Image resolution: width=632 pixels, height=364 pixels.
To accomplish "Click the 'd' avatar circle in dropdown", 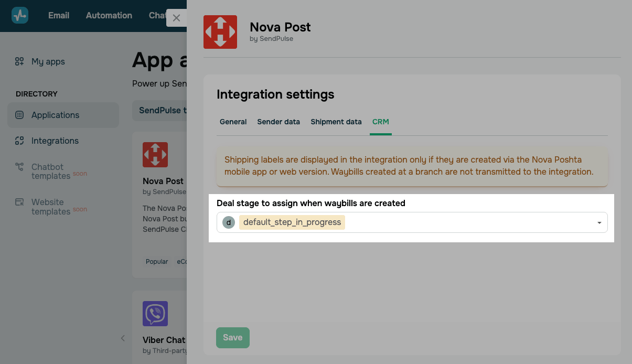I will pos(228,222).
